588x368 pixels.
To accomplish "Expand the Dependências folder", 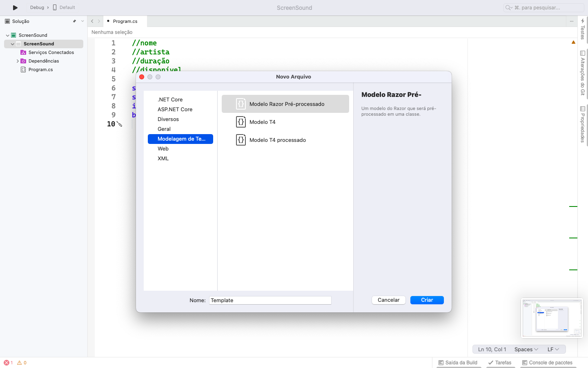I will pyautogui.click(x=18, y=61).
